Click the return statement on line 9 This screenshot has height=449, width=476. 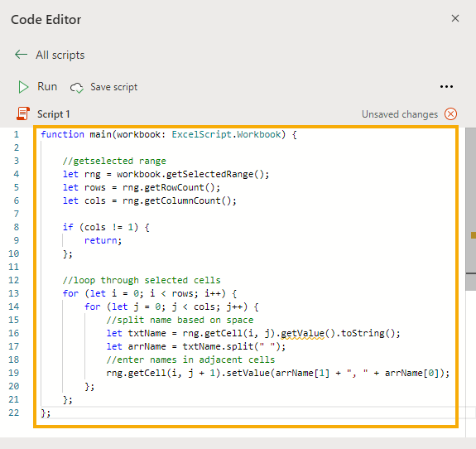[103, 240]
